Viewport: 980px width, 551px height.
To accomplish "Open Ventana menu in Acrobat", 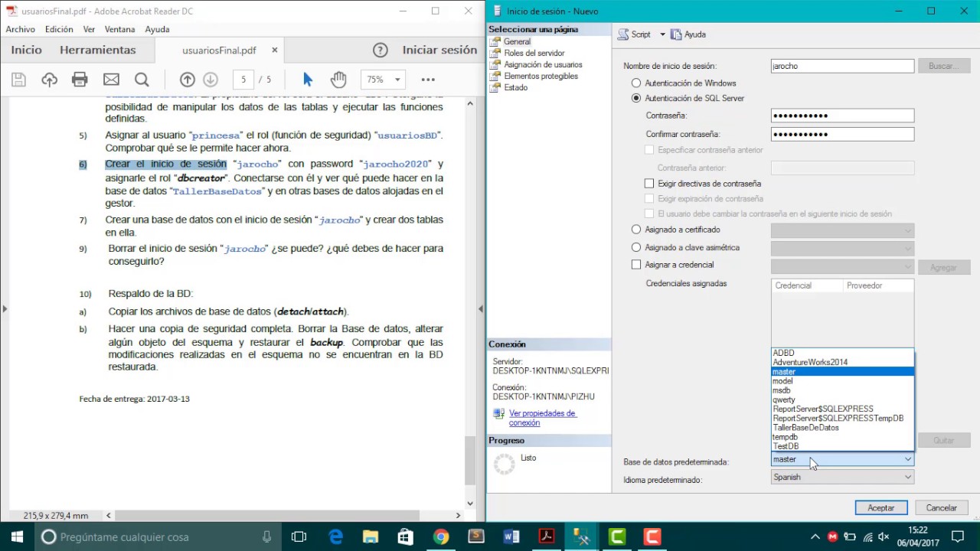I will pos(119,29).
